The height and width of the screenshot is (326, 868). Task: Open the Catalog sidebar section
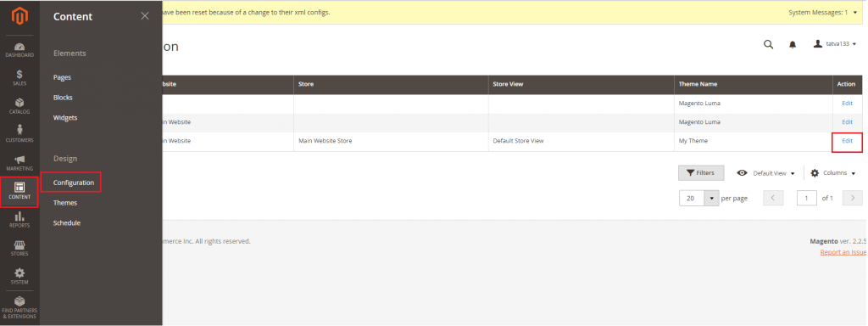(19, 106)
